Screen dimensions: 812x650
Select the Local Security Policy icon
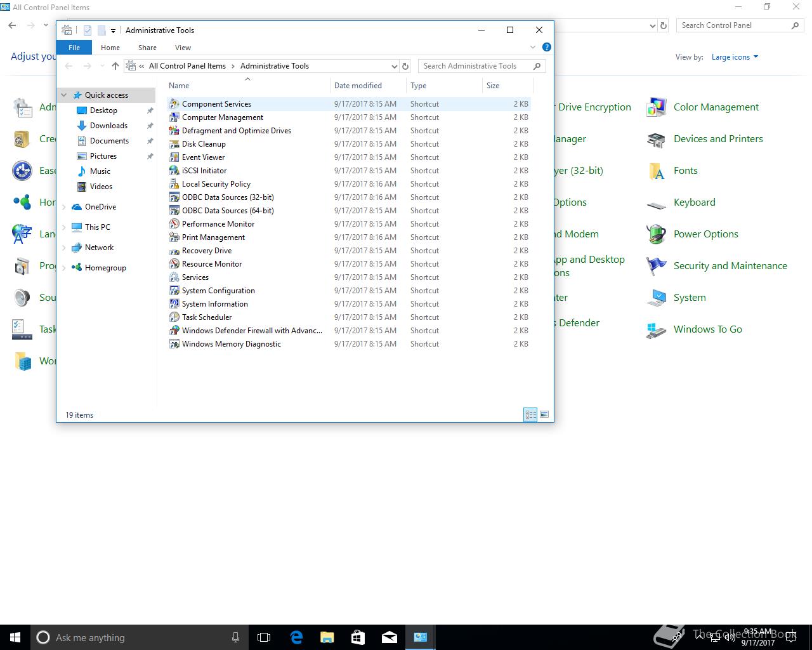click(174, 183)
